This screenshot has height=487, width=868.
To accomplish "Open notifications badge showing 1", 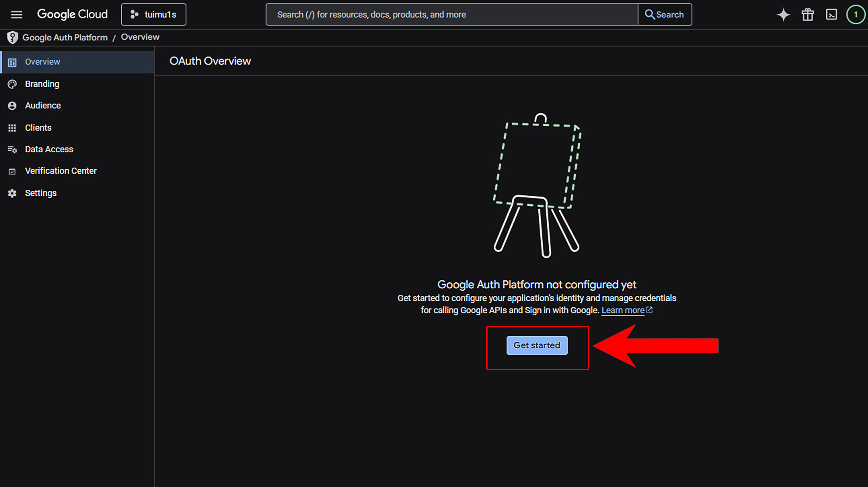I will point(855,14).
